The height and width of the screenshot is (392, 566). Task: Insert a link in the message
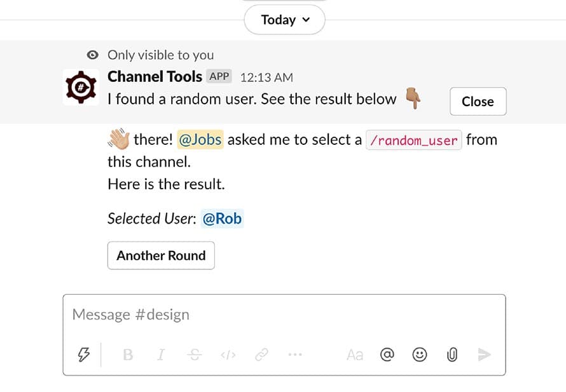[261, 355]
